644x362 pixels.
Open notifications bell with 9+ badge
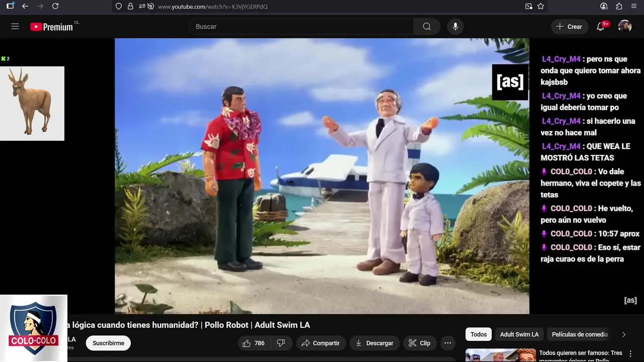pyautogui.click(x=601, y=27)
